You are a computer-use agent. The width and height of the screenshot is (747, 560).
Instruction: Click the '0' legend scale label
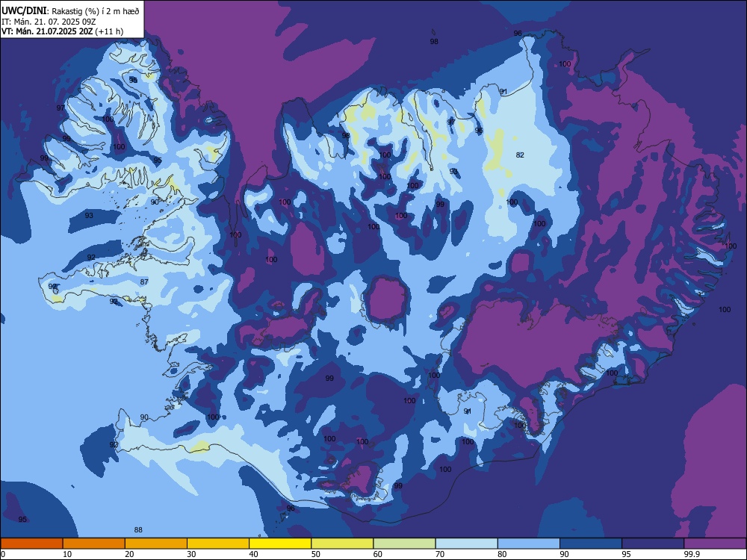[3, 554]
